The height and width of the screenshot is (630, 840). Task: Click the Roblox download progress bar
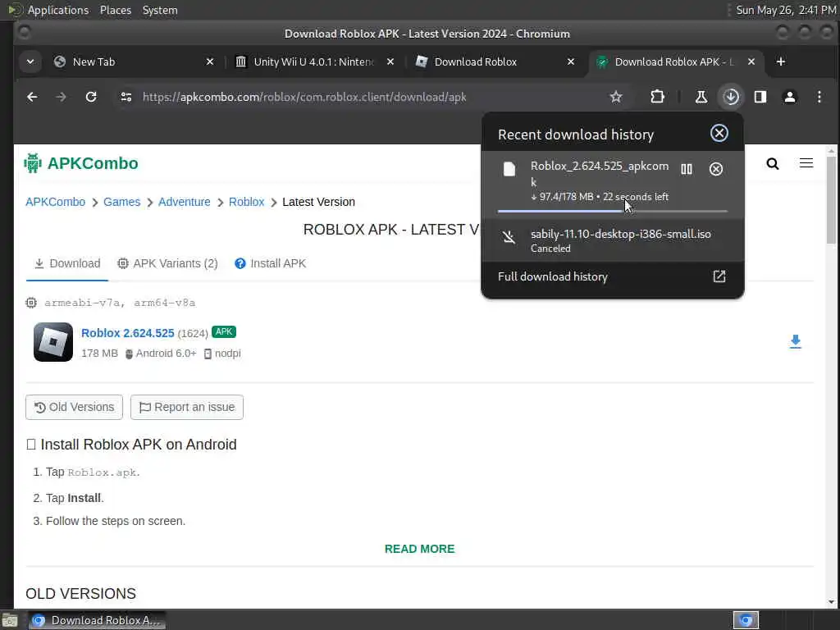[612, 211]
